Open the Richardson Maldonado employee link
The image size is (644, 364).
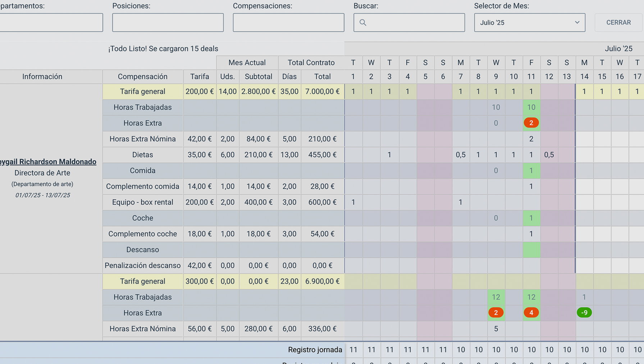[48, 162]
